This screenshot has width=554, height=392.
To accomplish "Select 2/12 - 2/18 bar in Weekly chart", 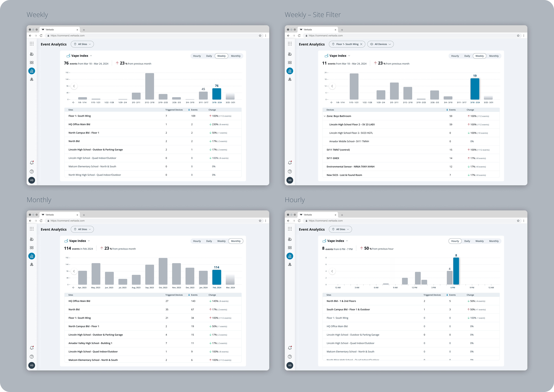I will (150, 86).
